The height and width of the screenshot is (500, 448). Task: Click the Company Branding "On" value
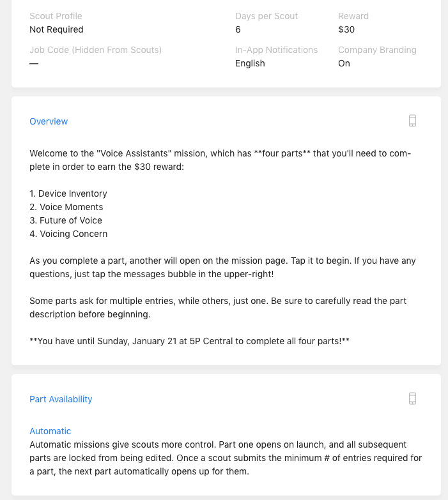coord(344,63)
